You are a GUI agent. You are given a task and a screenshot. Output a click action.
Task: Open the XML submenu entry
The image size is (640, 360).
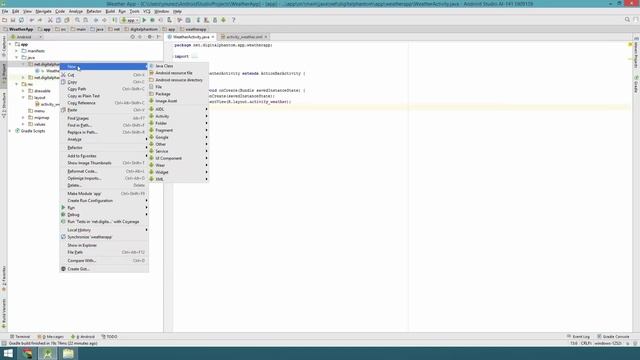pyautogui.click(x=178, y=179)
